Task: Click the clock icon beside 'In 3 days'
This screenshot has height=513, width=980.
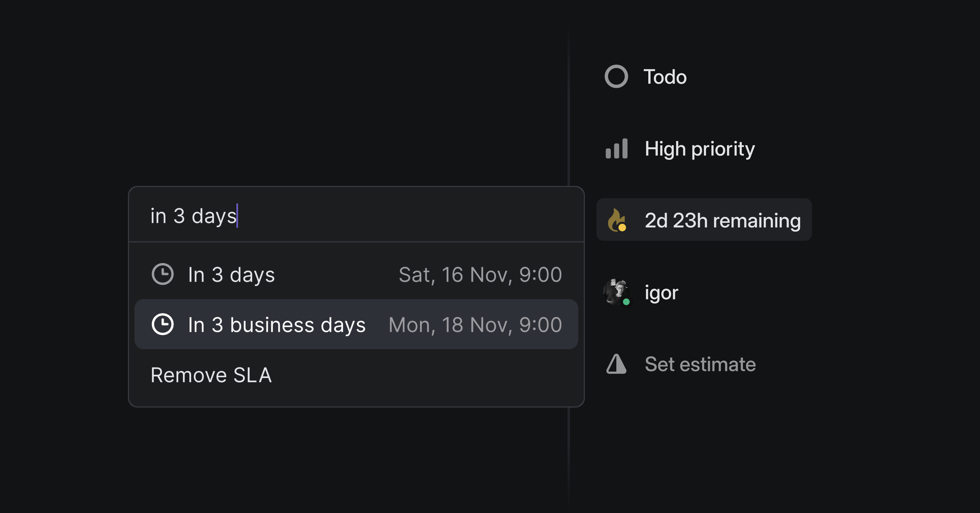Action: 163,274
